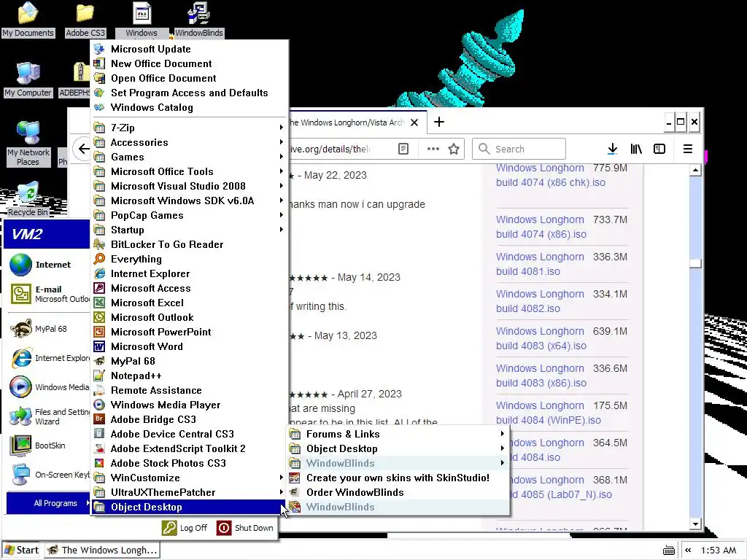Open the on-screen keyboard tray icon

coord(669,551)
